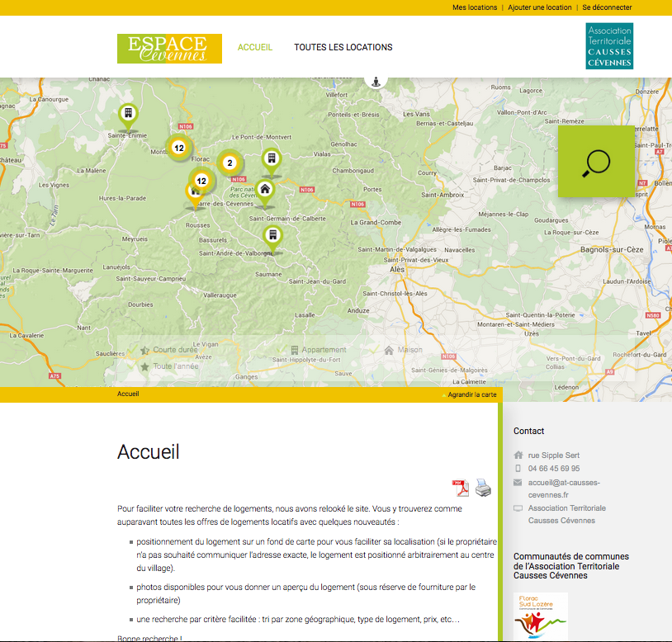The width and height of the screenshot is (672, 642).
Task: Select the green house marker above Saint-Germain-de-Calberte
Action: [x=265, y=192]
